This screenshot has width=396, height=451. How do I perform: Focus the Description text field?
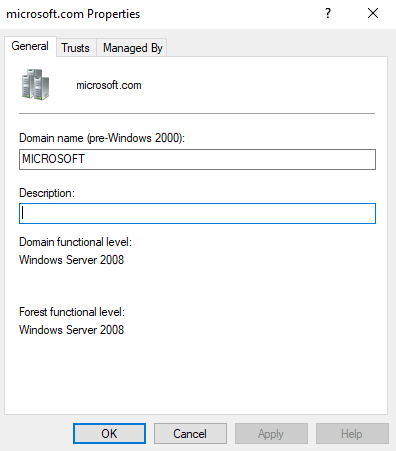[197, 213]
